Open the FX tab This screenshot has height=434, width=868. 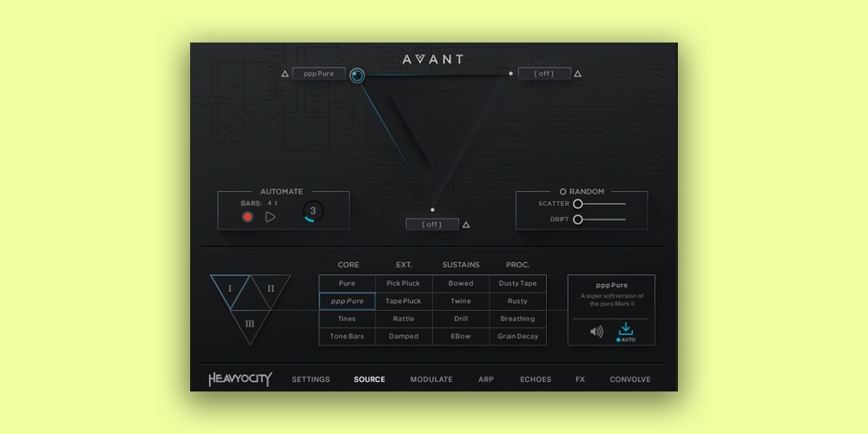tap(580, 379)
